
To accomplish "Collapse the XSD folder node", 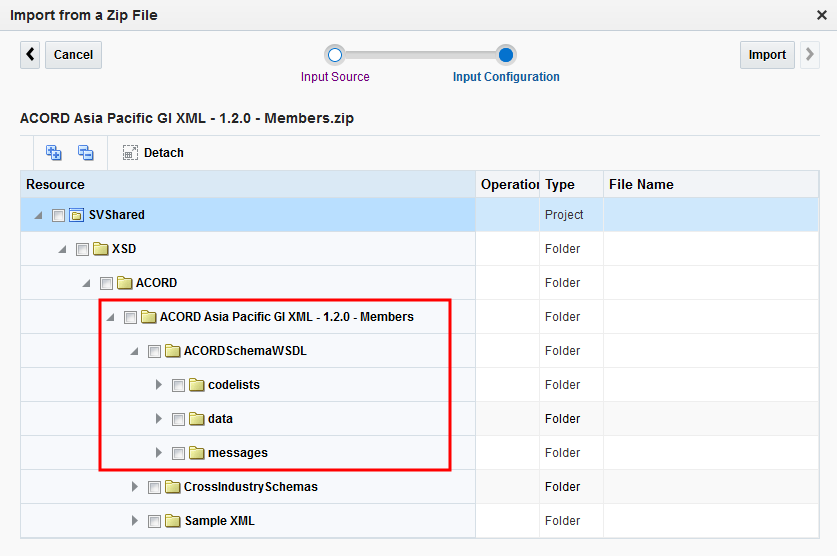I will point(62,249).
